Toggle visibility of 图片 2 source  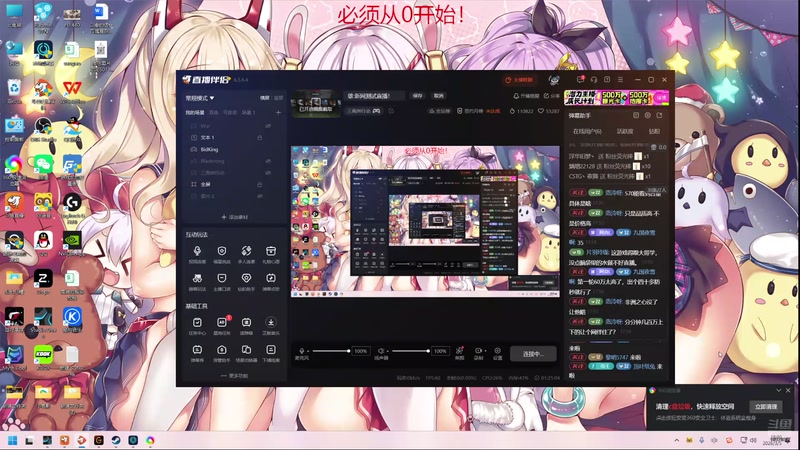point(260,196)
